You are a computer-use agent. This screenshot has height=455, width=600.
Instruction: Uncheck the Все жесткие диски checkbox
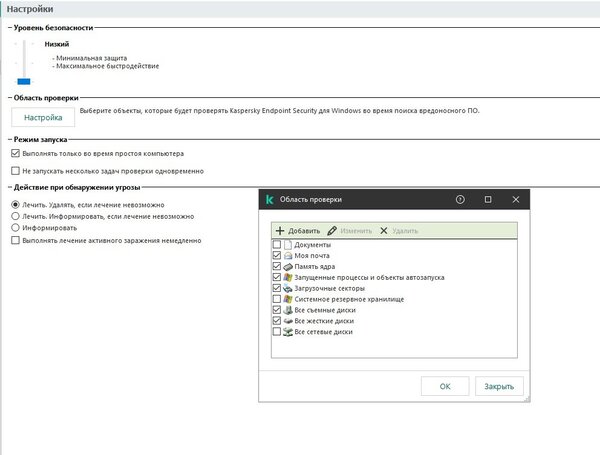tap(277, 320)
